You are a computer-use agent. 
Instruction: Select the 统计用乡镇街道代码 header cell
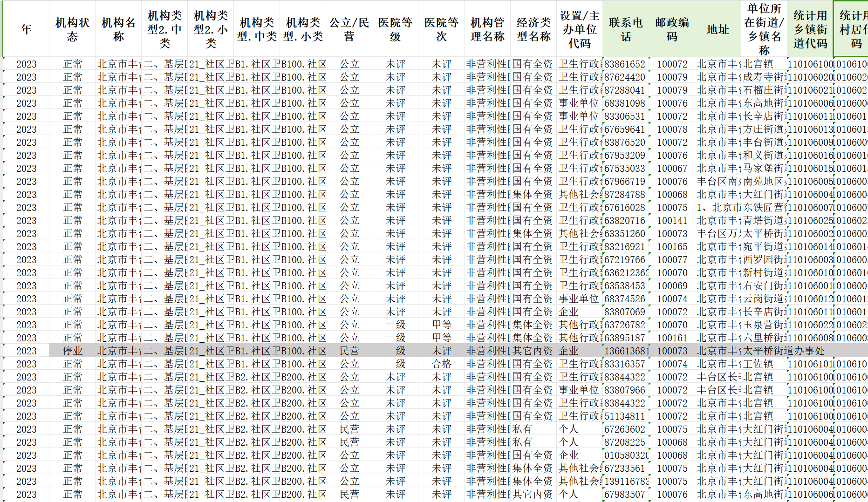(810, 29)
